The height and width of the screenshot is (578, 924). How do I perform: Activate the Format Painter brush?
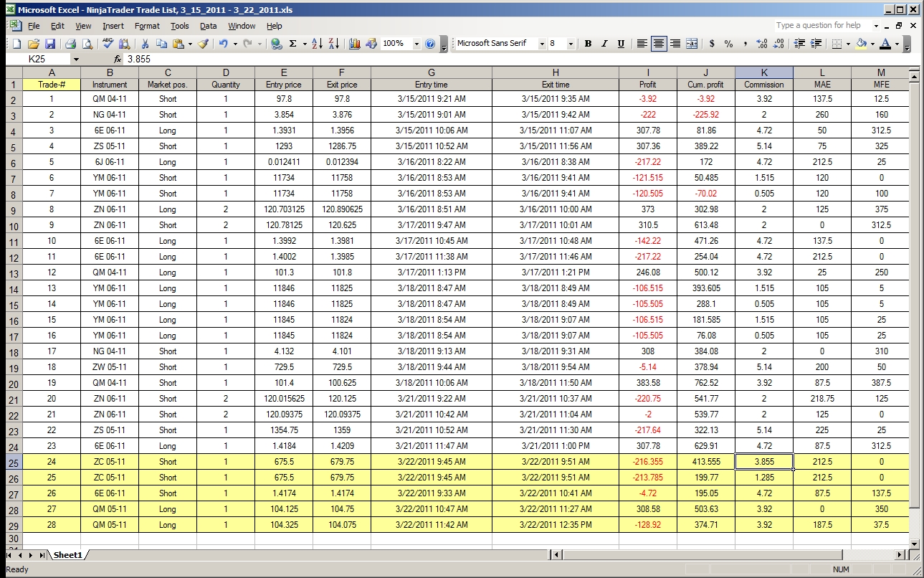pyautogui.click(x=203, y=44)
